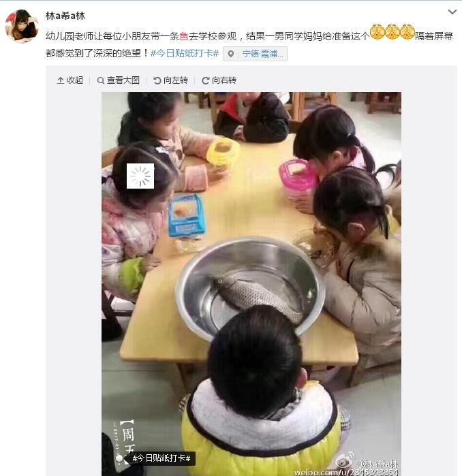Screen dimensions: 462x476
Task: Rotate the image right with 向右转
Action: click(x=219, y=80)
